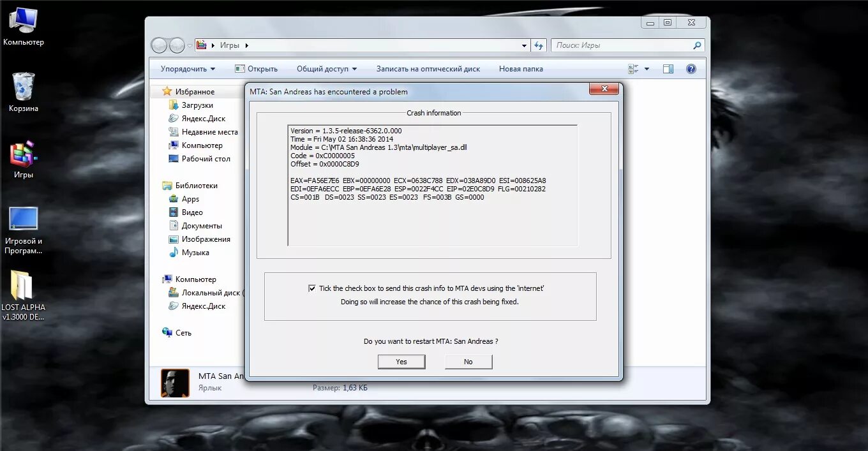Open the Корзина recycle bin icon
The image size is (868, 451).
(x=23, y=92)
